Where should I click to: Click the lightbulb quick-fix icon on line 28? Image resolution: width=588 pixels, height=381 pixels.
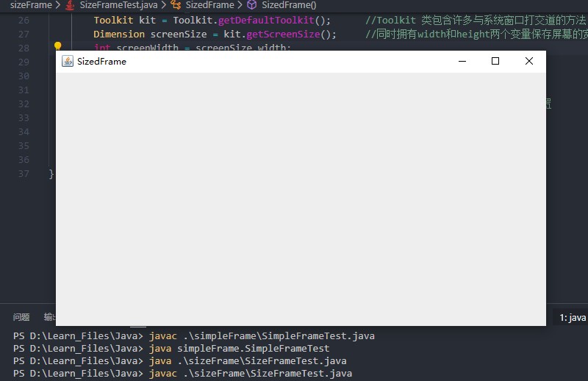click(x=58, y=46)
